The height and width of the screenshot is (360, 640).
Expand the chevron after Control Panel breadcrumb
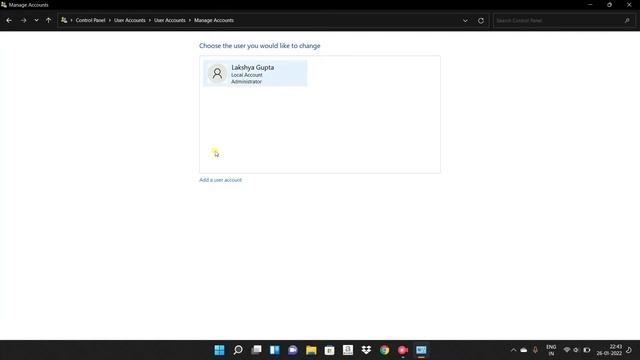click(x=110, y=20)
